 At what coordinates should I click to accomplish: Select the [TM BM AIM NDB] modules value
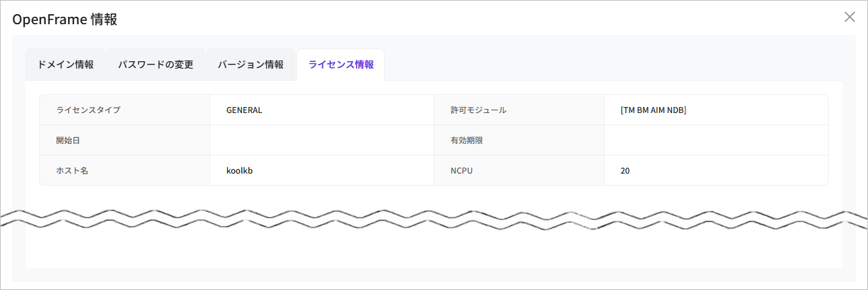tap(653, 110)
